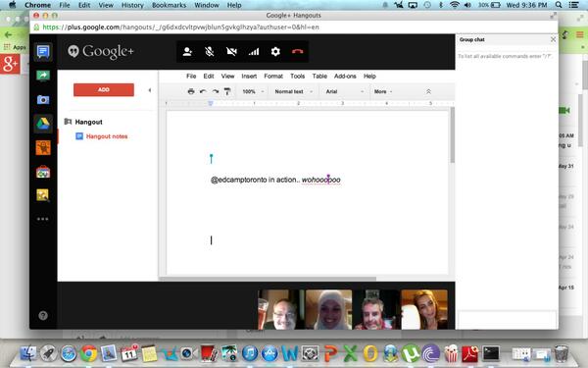Open the document File menu
Screen dimensions: 588x368
point(191,76)
